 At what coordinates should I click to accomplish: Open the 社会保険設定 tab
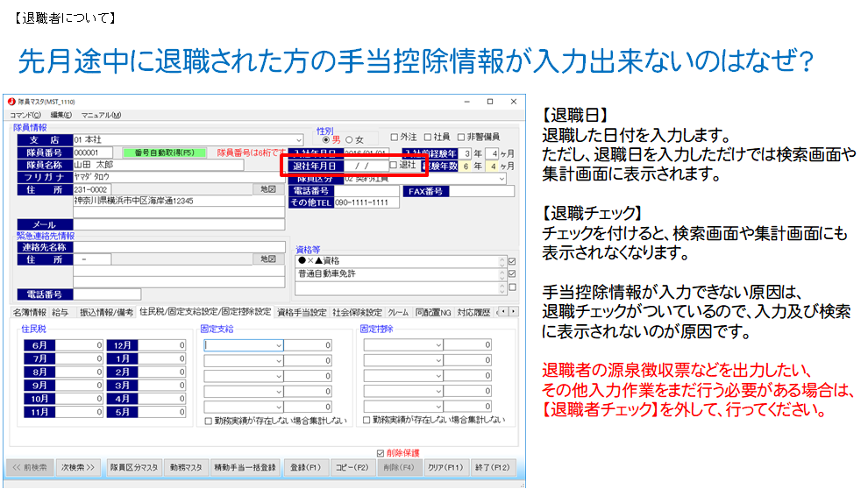pyautogui.click(x=357, y=312)
